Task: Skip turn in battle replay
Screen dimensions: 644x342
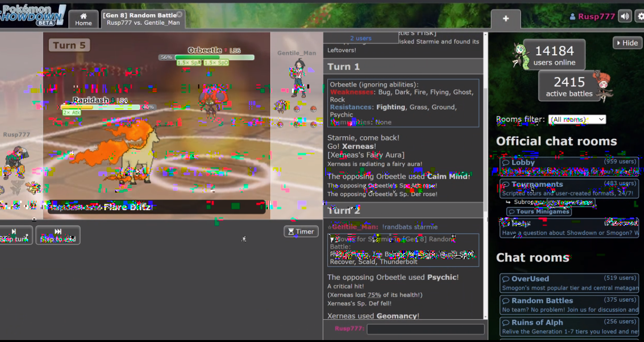Action: pos(14,235)
